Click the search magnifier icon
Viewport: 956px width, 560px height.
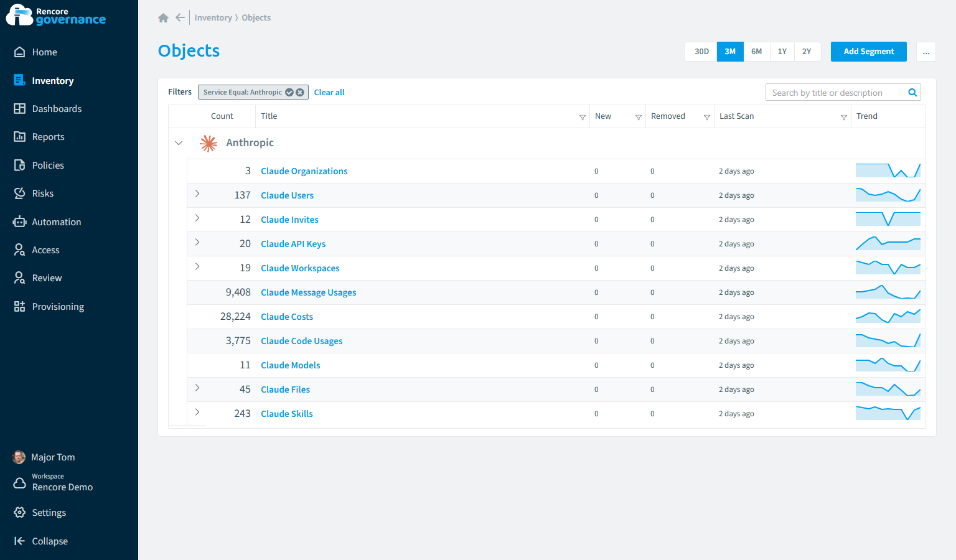[912, 93]
